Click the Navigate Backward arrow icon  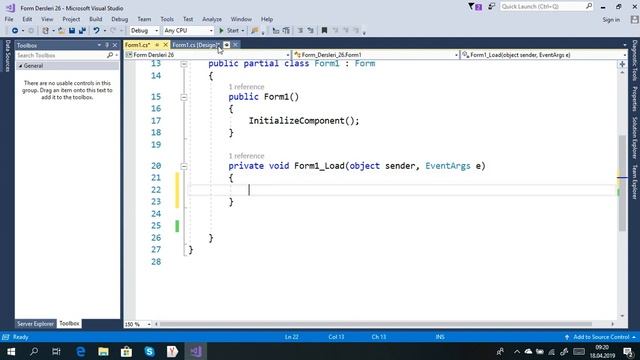point(15,31)
